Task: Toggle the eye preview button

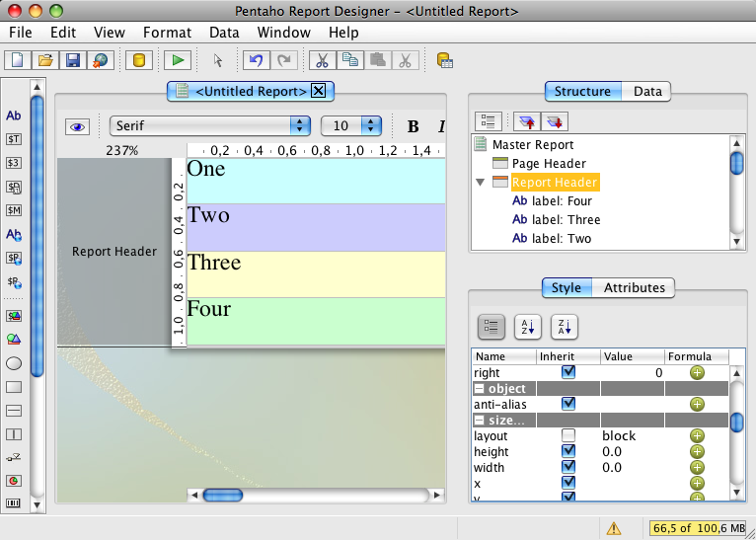Action: pos(77,126)
